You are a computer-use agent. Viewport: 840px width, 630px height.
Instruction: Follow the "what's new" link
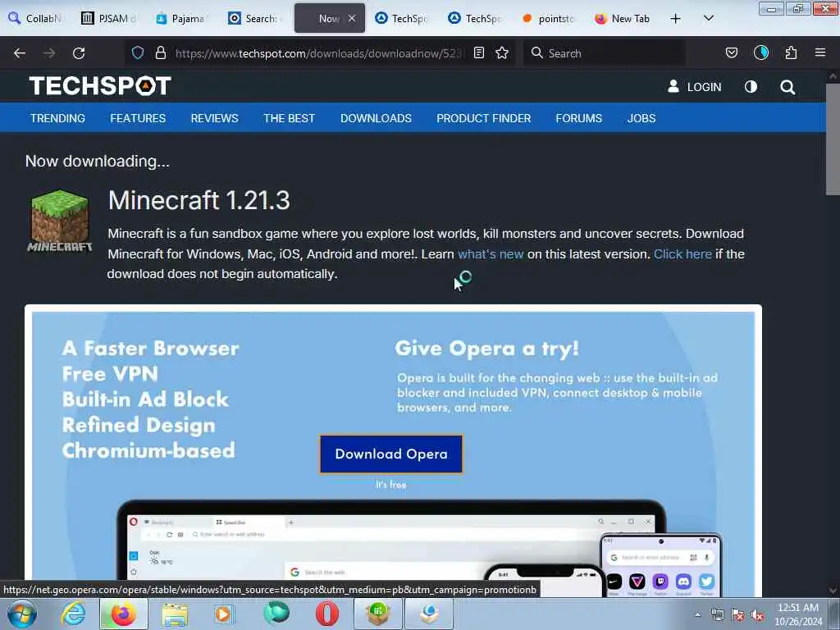tap(491, 254)
